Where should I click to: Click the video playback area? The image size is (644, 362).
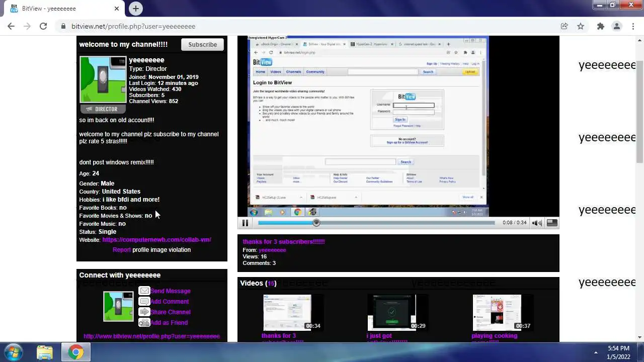click(x=398, y=126)
